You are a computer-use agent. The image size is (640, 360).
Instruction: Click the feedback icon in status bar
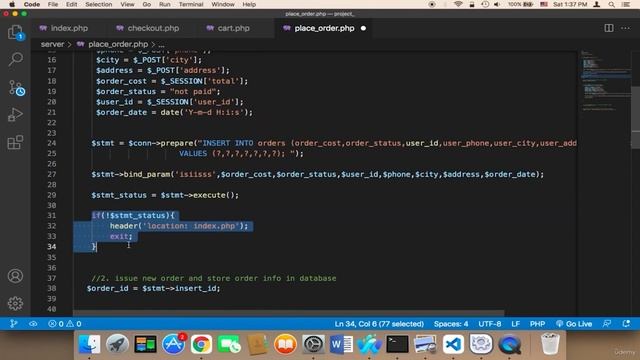[607, 324]
